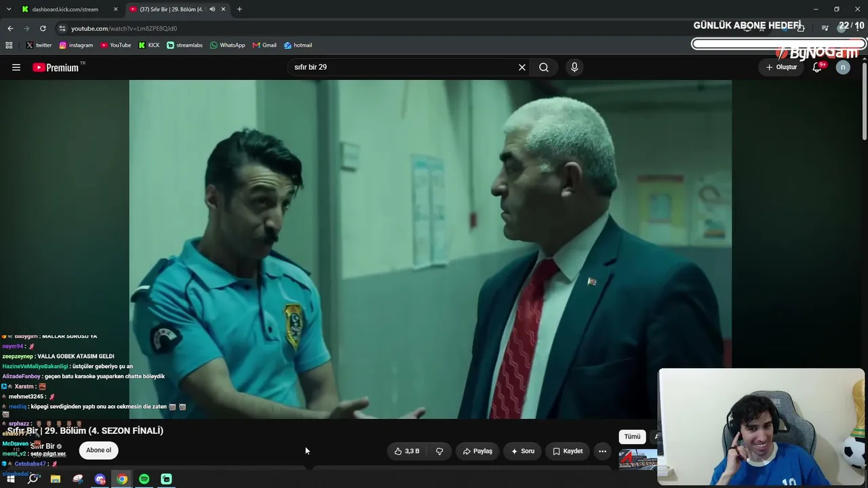Clear the search query with the X
The image size is (868, 488).
click(x=522, y=67)
